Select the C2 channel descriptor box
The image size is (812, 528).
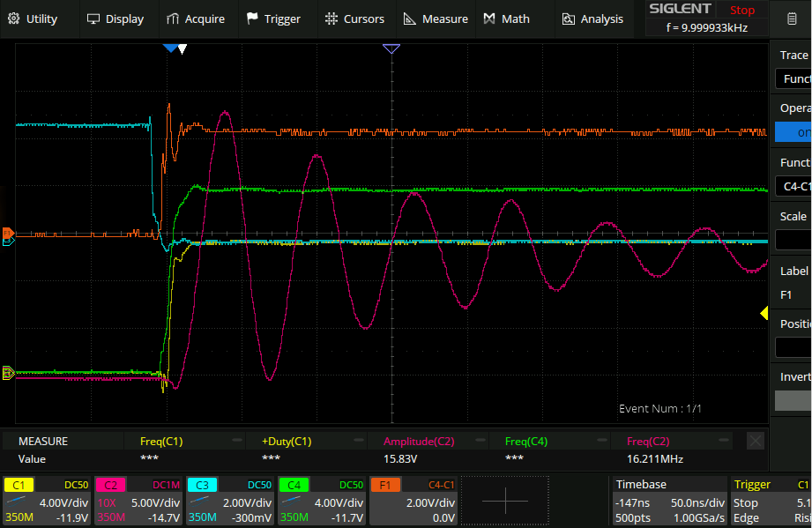(x=139, y=500)
